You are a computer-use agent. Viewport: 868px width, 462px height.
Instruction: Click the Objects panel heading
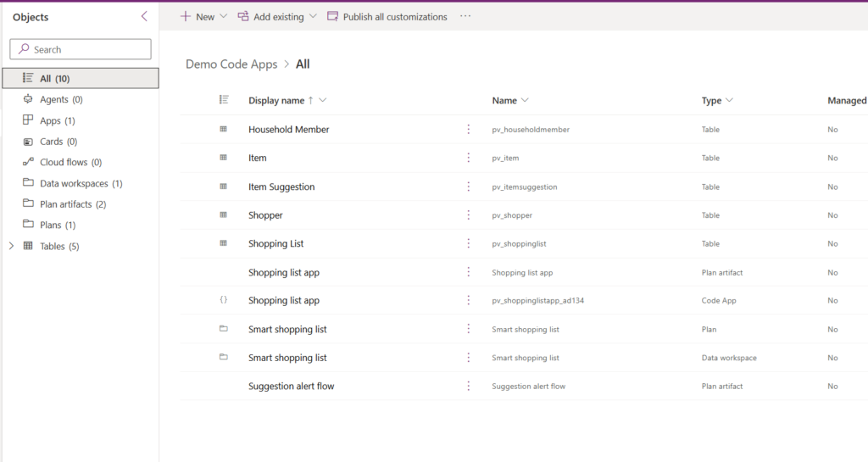click(x=31, y=17)
